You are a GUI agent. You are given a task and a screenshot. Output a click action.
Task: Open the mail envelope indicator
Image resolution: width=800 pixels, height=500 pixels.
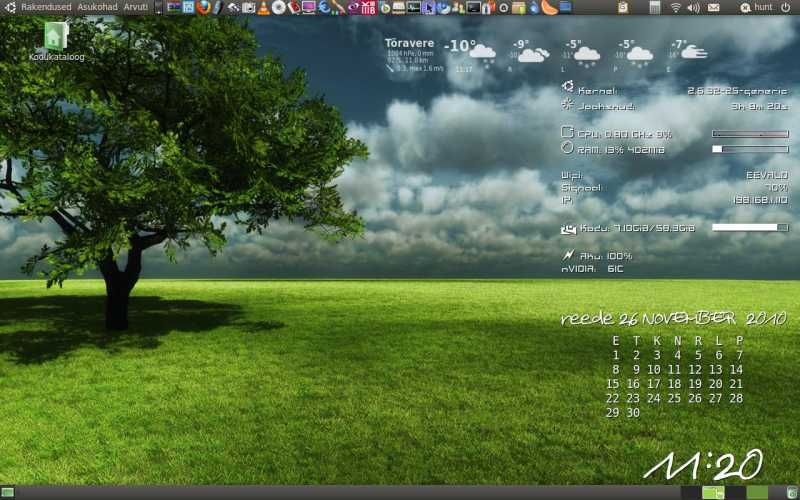coord(713,7)
